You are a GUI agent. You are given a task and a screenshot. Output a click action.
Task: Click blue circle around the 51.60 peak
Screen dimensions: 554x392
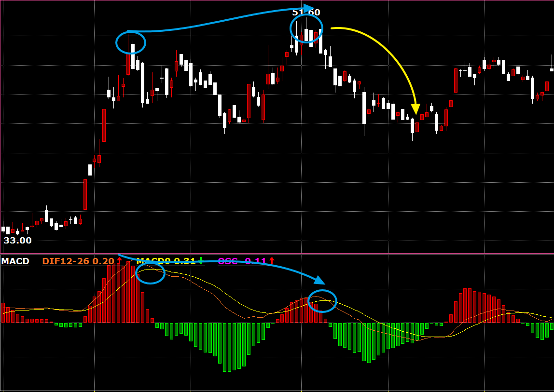tap(306, 28)
